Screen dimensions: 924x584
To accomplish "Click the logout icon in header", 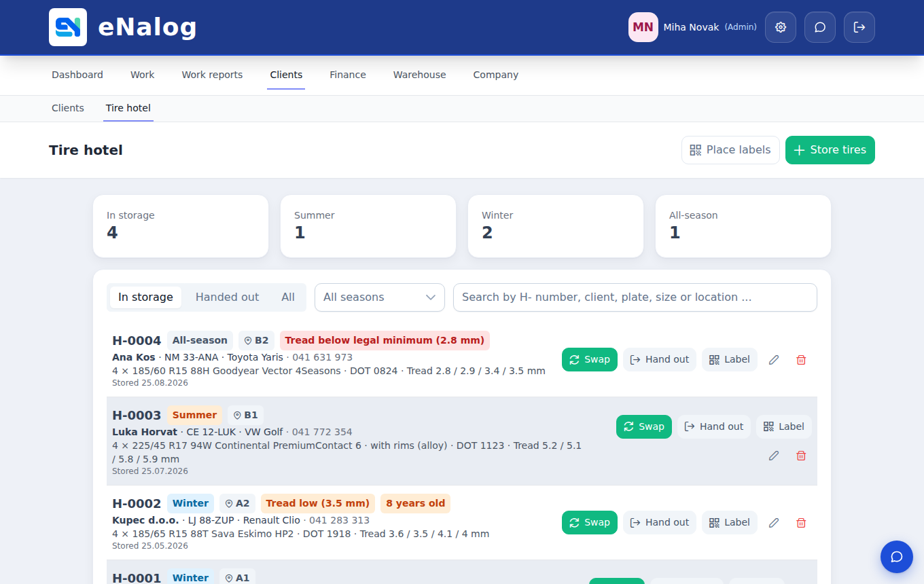I will click(859, 27).
